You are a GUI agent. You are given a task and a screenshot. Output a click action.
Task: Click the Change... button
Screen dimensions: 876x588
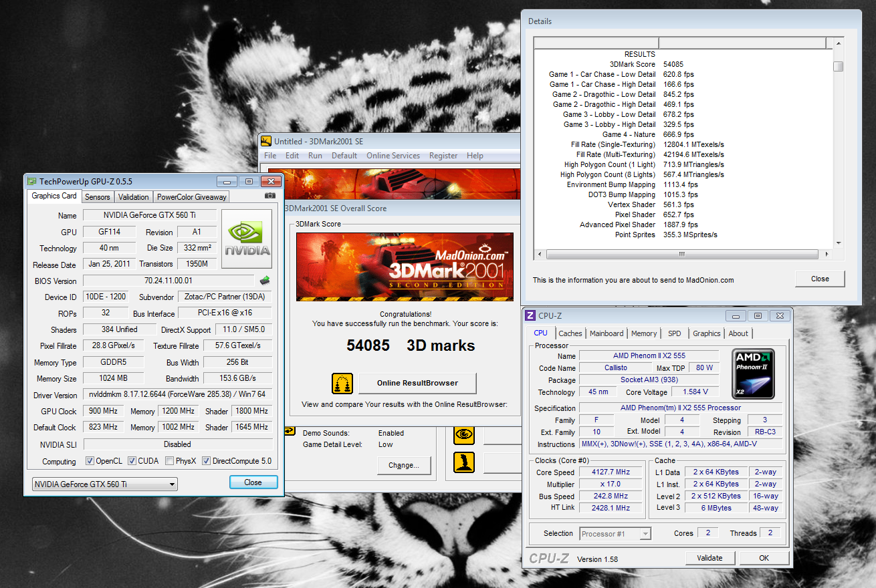pos(404,465)
